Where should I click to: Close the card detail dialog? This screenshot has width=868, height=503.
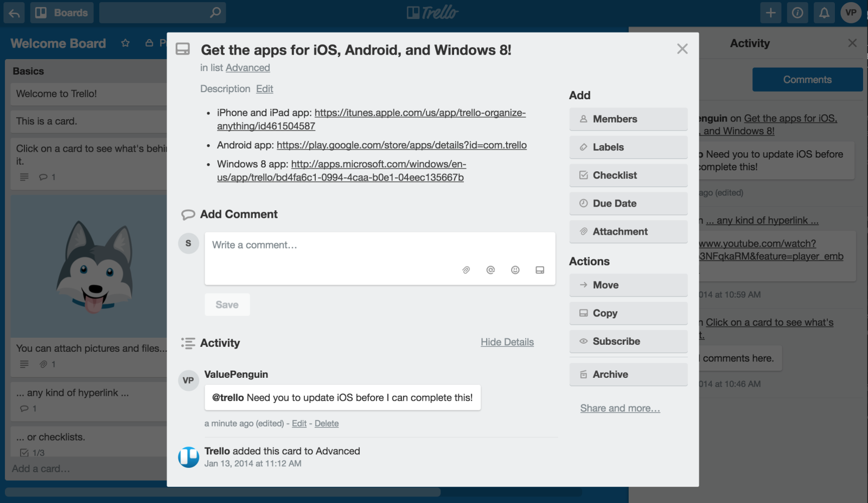(682, 49)
